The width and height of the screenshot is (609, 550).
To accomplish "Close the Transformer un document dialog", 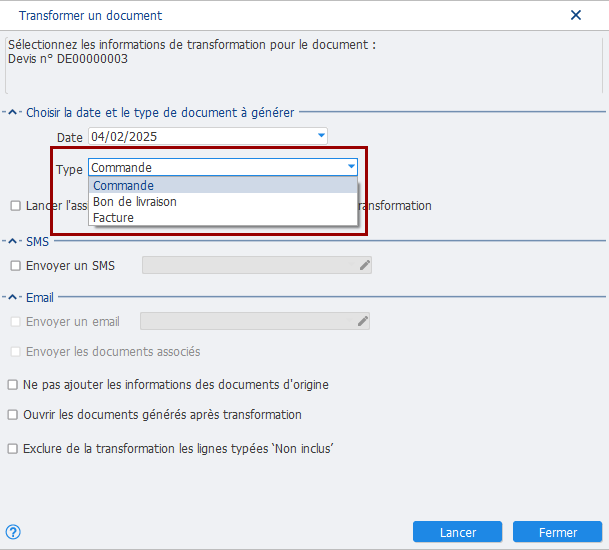I will click(x=576, y=15).
